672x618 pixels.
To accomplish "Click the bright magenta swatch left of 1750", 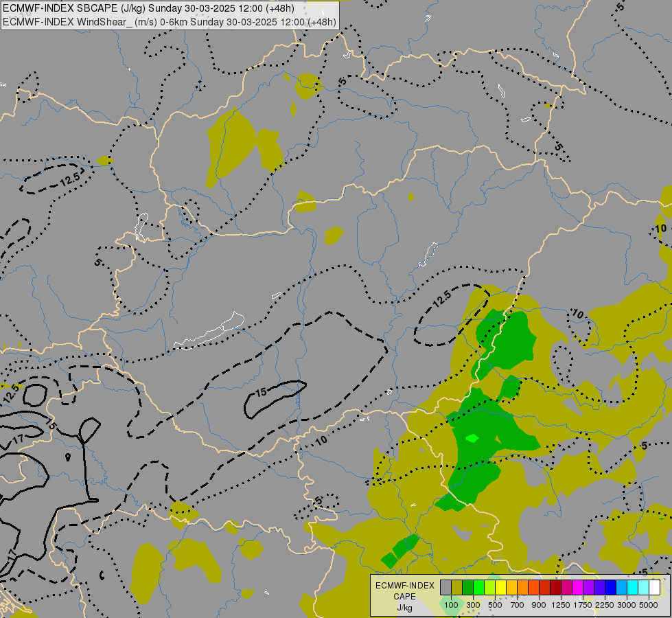I will click(x=578, y=588).
